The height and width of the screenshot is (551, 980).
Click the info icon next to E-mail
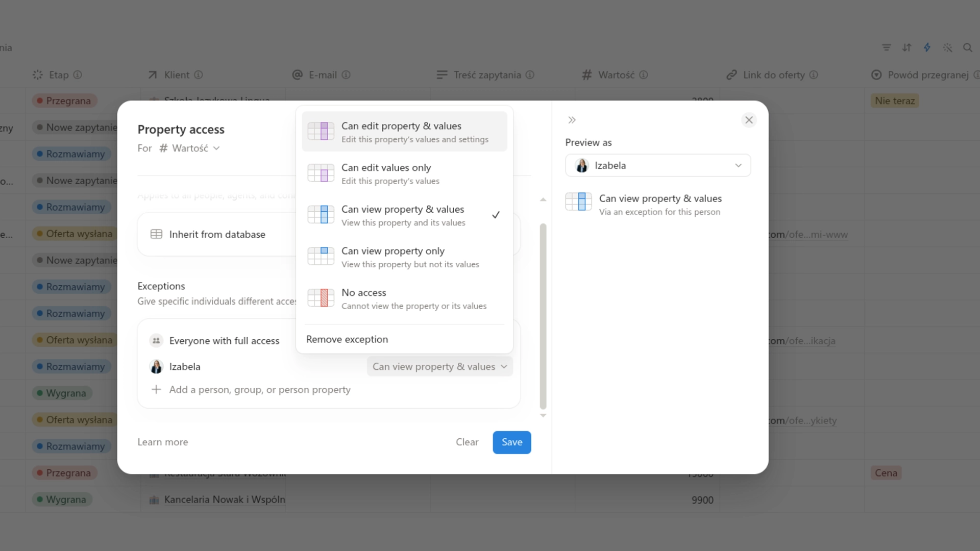tap(346, 75)
